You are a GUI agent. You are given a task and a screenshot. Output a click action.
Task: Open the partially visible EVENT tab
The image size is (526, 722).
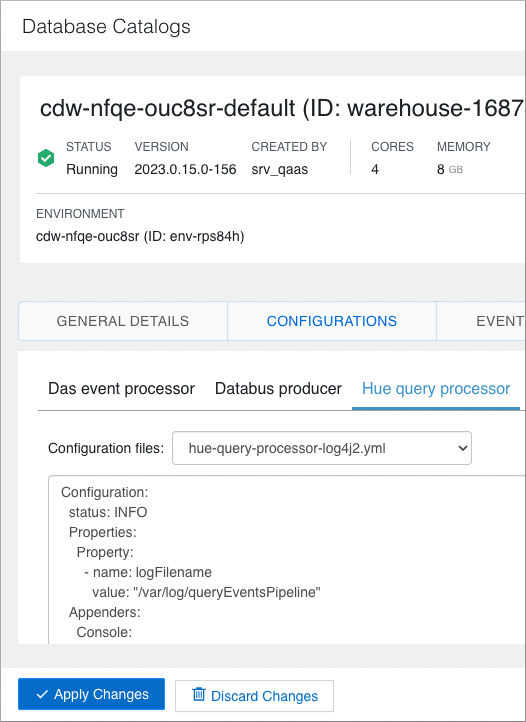(x=500, y=321)
